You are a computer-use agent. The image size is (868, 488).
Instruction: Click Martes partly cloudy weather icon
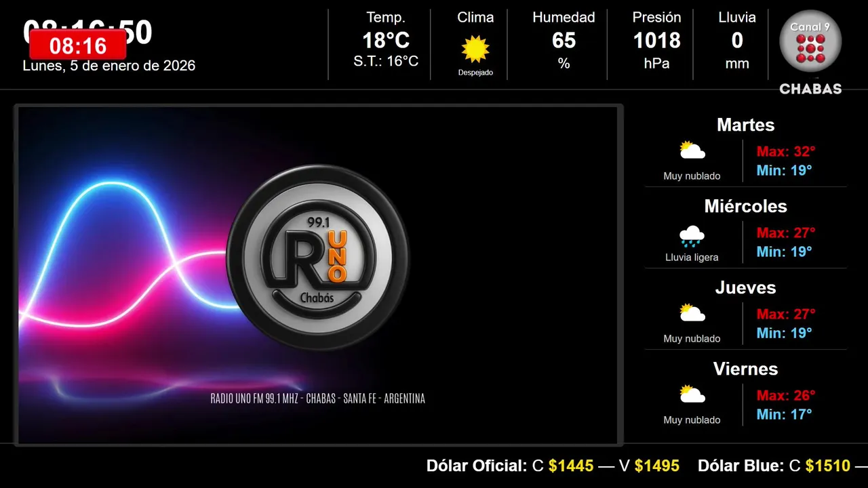692,150
